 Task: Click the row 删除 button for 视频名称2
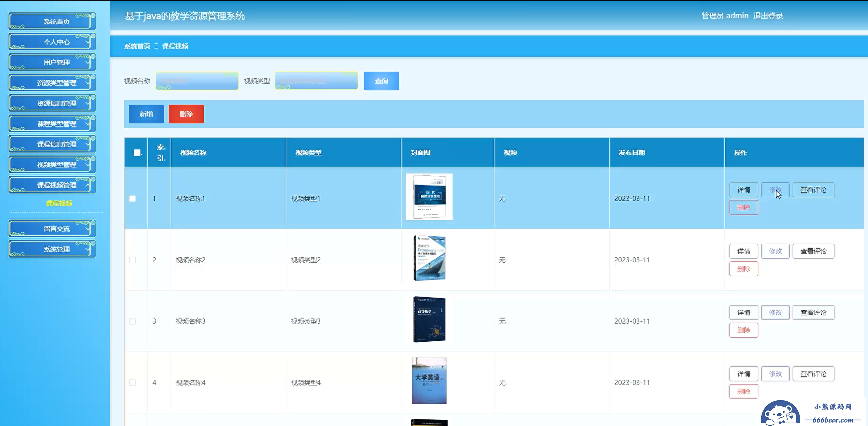coord(744,269)
